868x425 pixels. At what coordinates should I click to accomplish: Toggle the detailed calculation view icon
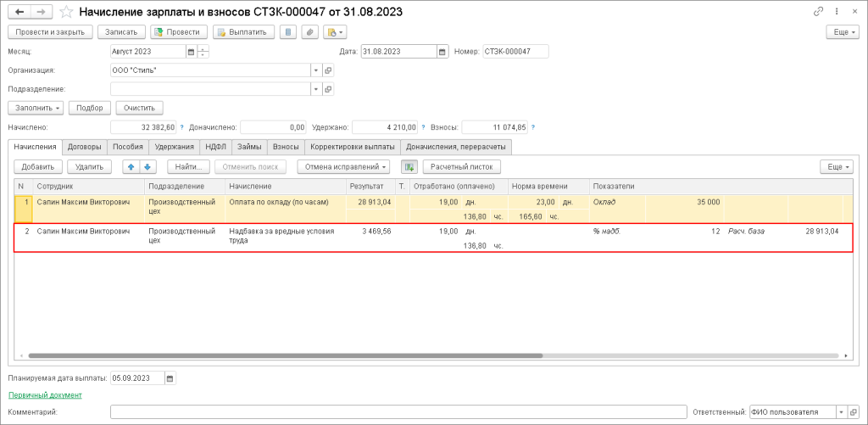click(409, 167)
